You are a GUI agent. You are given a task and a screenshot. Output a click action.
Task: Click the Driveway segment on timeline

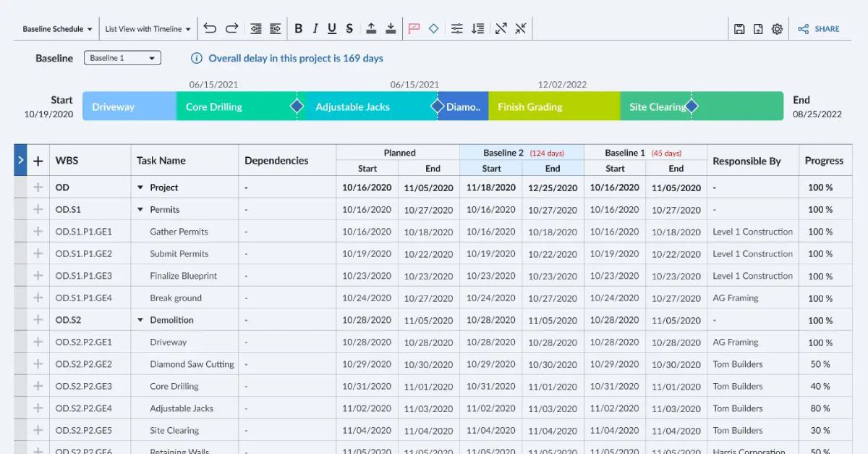click(x=129, y=106)
